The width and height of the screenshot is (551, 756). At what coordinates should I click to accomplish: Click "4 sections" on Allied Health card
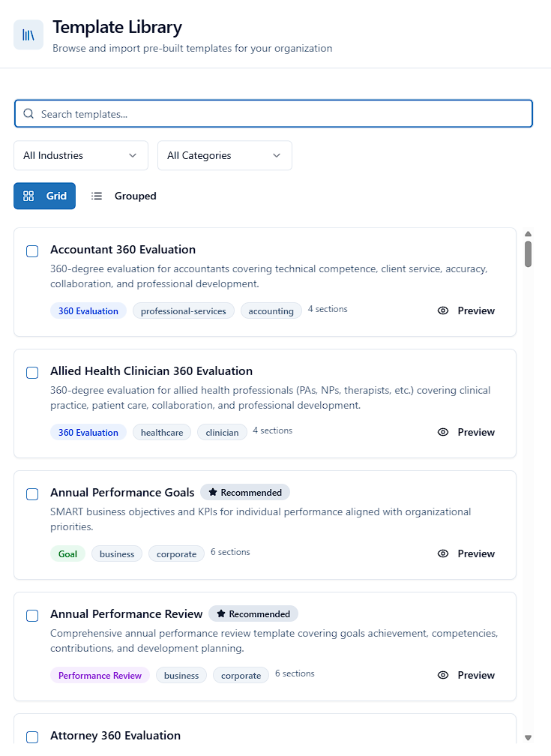coord(273,430)
